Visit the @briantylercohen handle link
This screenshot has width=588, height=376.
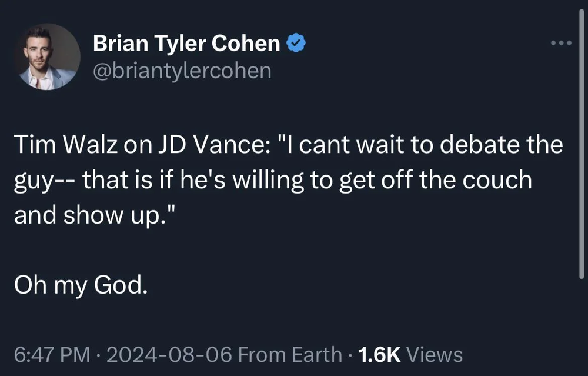tap(182, 71)
